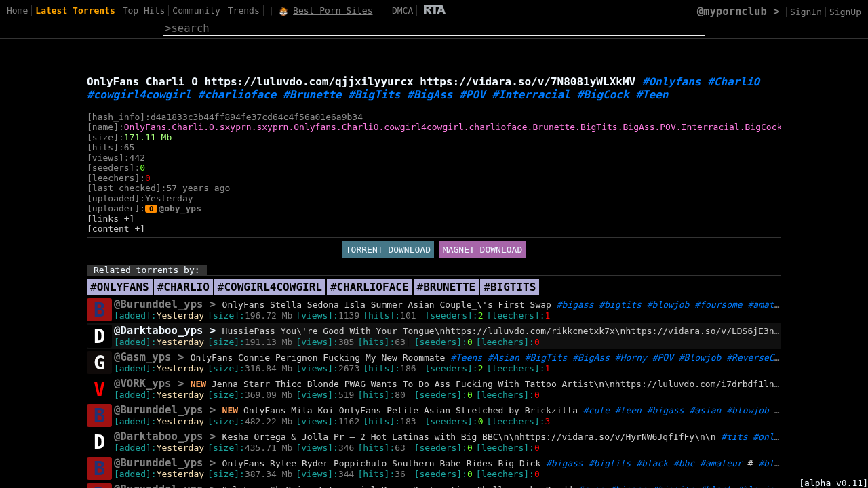Focus the search input field

click(434, 28)
